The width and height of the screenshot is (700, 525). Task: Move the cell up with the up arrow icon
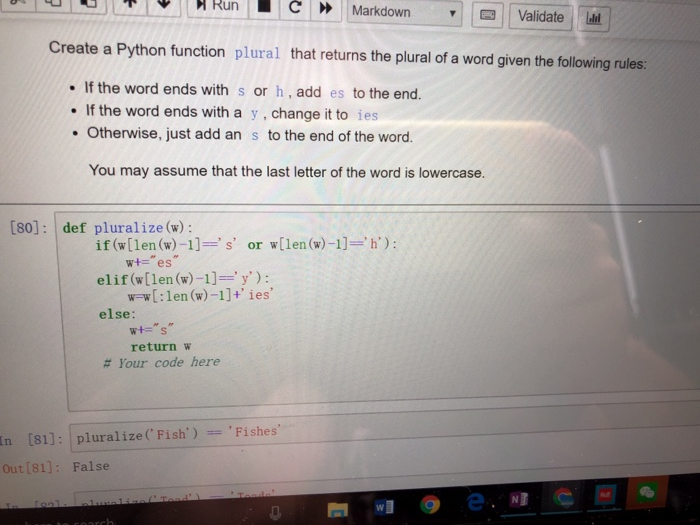pos(129,4)
